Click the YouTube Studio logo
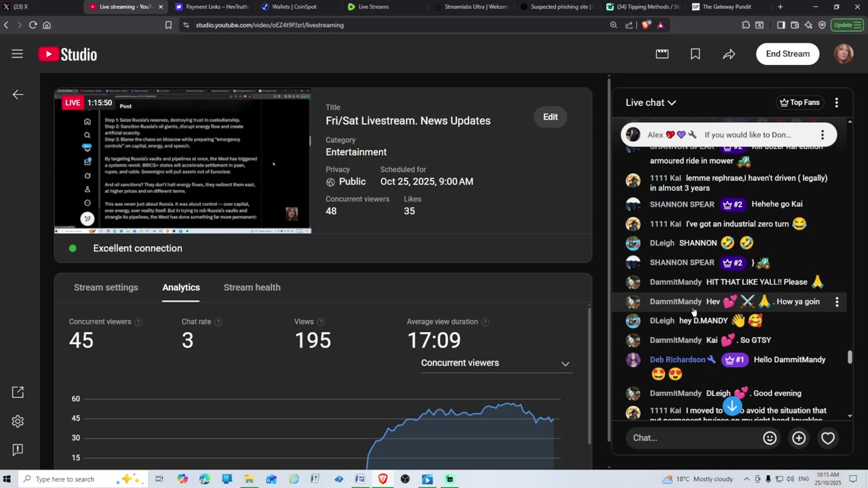Screen dimensions: 868x488 [68, 54]
